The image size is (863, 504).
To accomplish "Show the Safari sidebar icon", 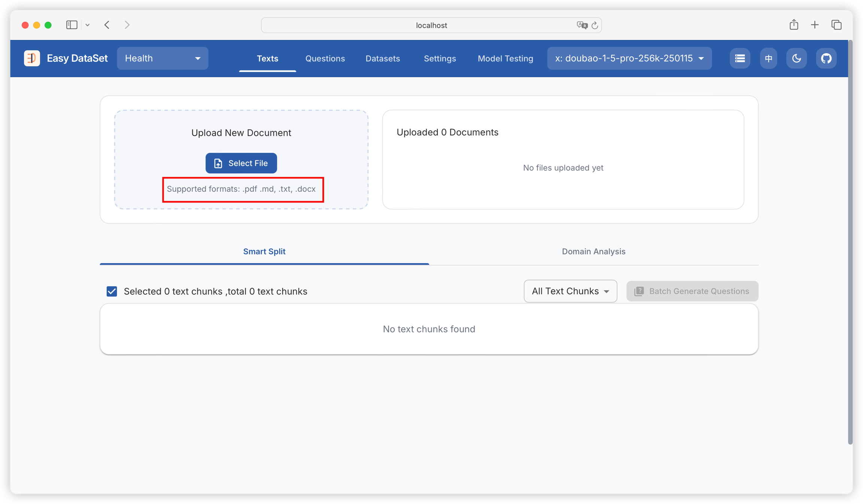I will click(x=72, y=25).
